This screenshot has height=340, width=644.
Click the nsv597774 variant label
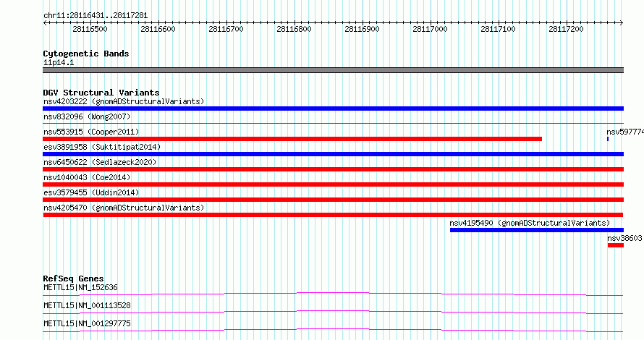click(625, 132)
